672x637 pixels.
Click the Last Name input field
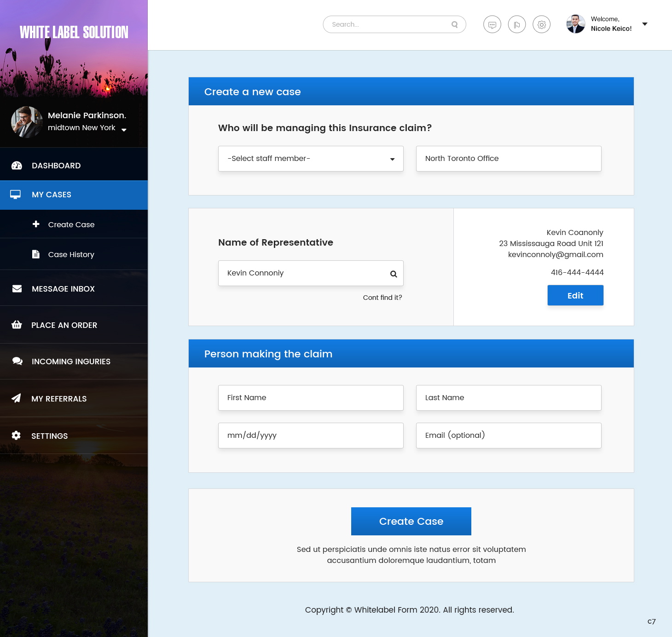(509, 398)
